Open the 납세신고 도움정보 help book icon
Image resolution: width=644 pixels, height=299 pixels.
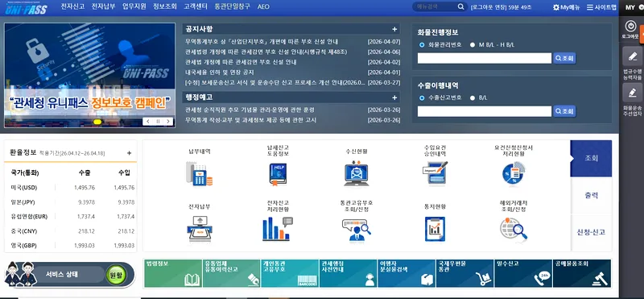[x=278, y=173]
